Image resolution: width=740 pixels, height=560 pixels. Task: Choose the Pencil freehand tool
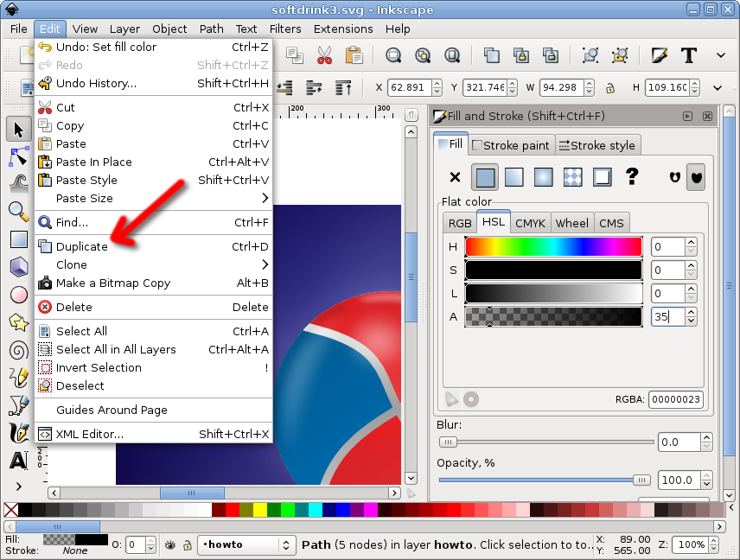coord(19,378)
